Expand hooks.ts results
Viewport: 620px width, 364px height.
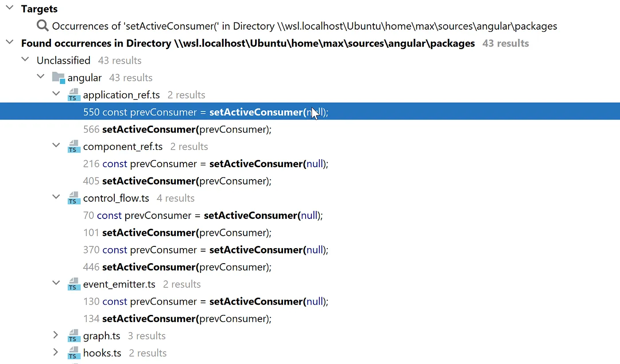(56, 353)
